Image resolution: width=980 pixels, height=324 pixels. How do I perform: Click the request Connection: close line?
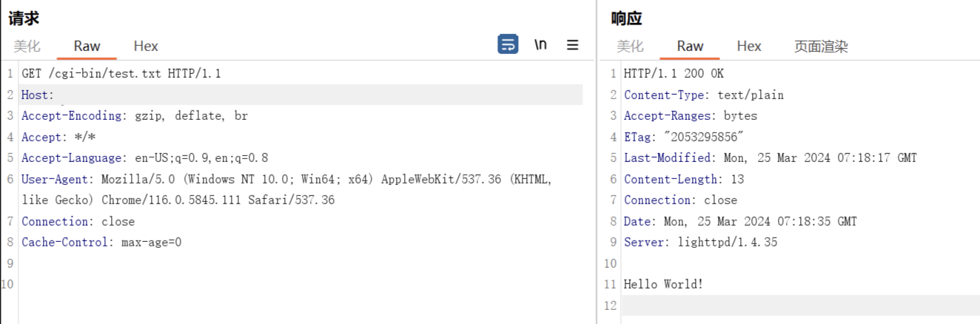point(78,222)
